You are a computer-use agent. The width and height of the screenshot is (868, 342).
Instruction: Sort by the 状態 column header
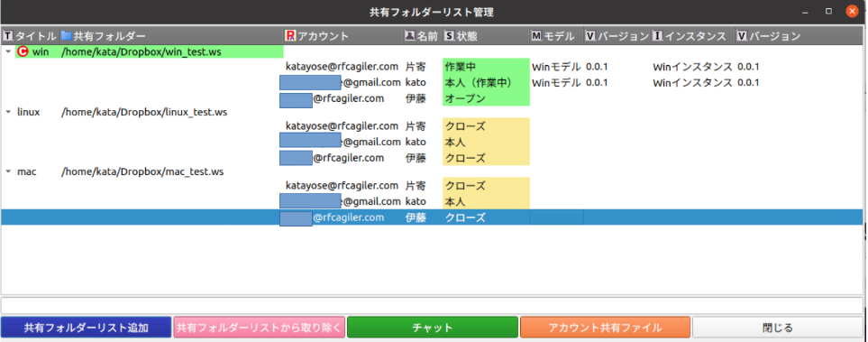coord(486,36)
